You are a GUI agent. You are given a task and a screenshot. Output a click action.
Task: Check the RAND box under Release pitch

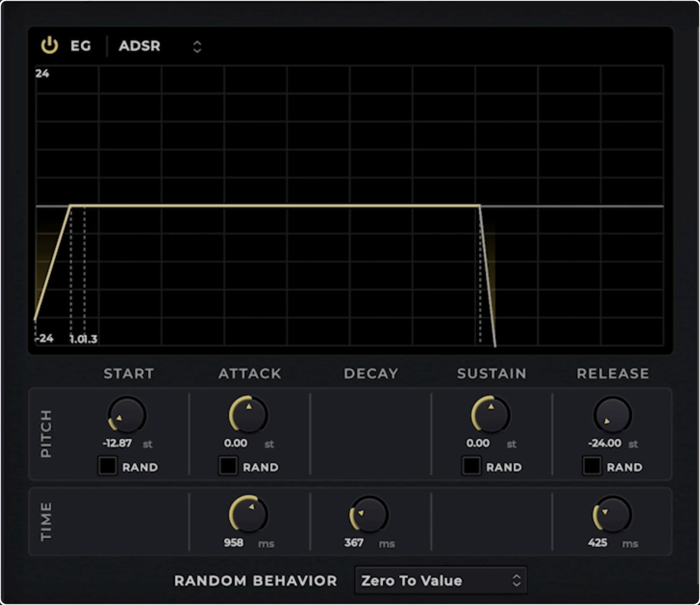coord(592,466)
